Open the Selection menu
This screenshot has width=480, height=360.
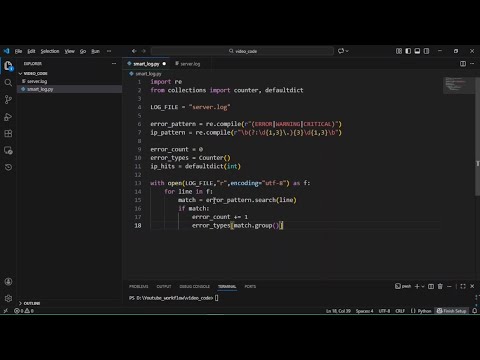[50, 51]
